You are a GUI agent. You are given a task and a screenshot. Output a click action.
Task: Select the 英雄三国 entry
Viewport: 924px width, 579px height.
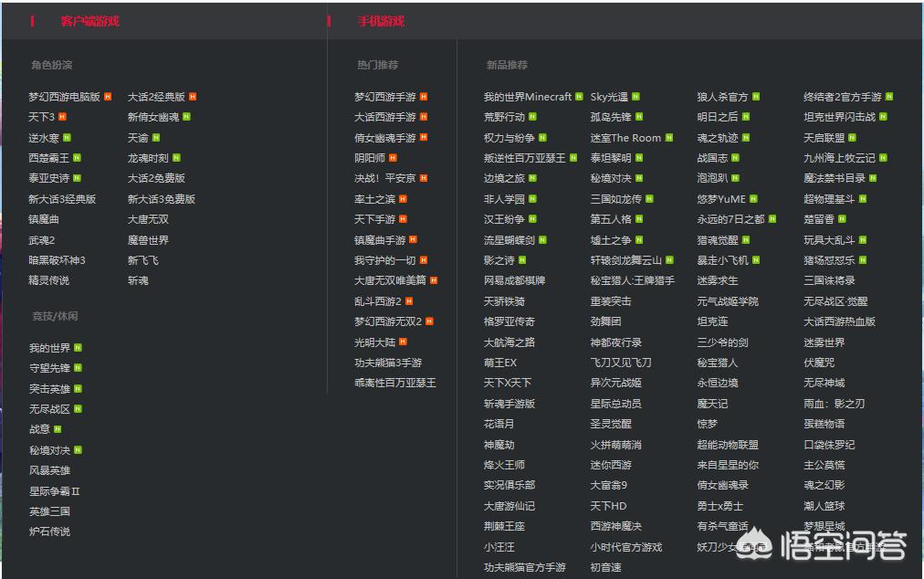[x=49, y=511]
